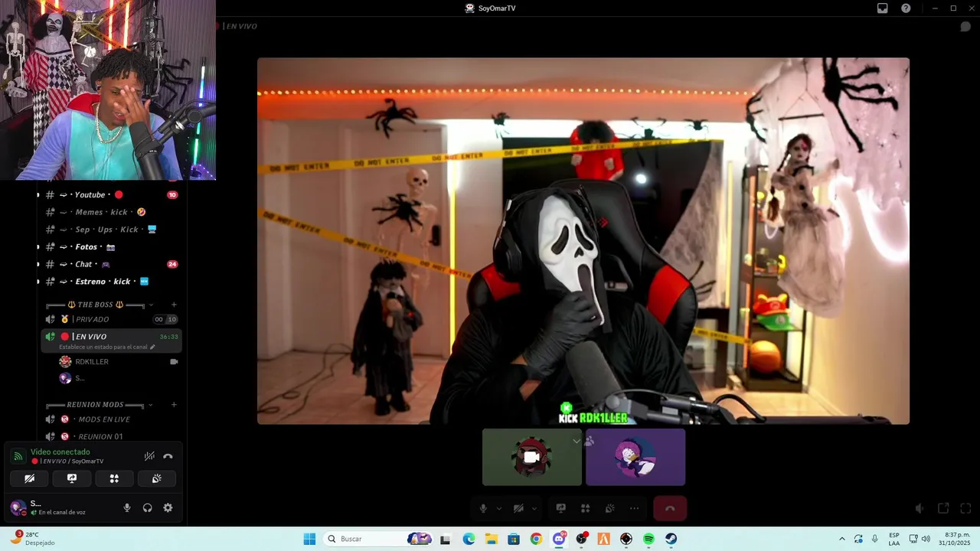Image resolution: width=980 pixels, height=551 pixels.
Task: Mute microphone in the user panel
Action: [127, 508]
